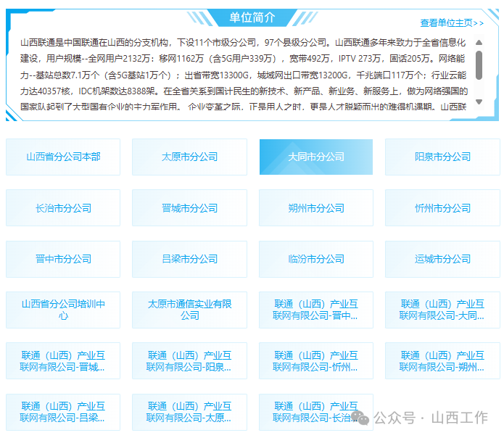Click 联通（山西）产业互联网有限公司-长治

point(316,412)
